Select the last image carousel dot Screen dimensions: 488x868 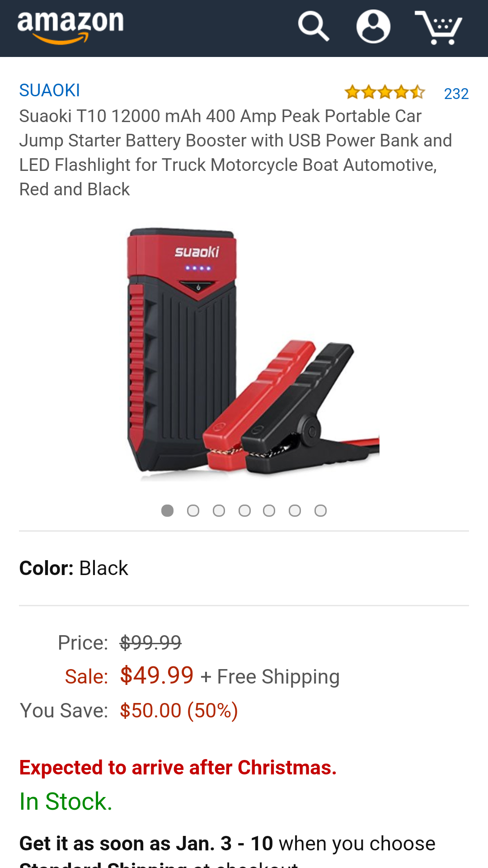(x=320, y=510)
